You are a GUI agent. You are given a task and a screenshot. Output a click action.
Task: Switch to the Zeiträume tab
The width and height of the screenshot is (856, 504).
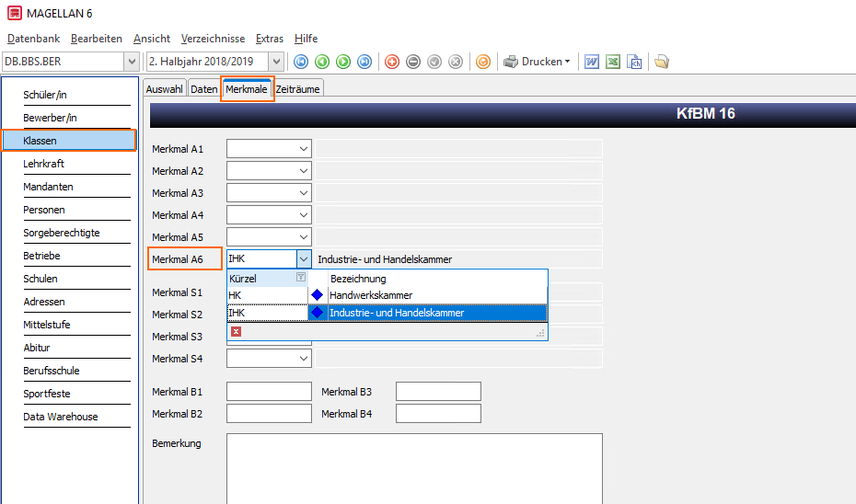tap(297, 89)
